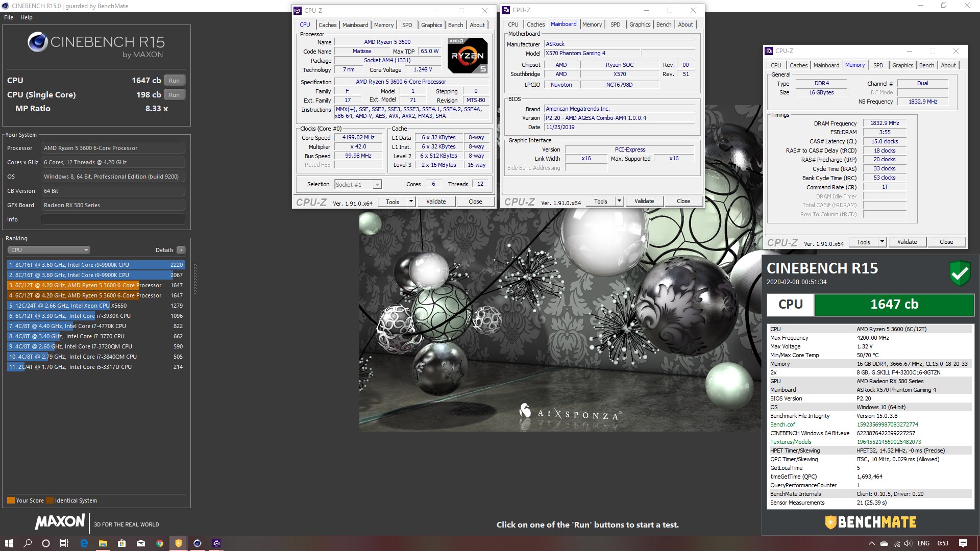Click the Cinebench R15 logo sphere
980x551 pixels.
point(38,42)
